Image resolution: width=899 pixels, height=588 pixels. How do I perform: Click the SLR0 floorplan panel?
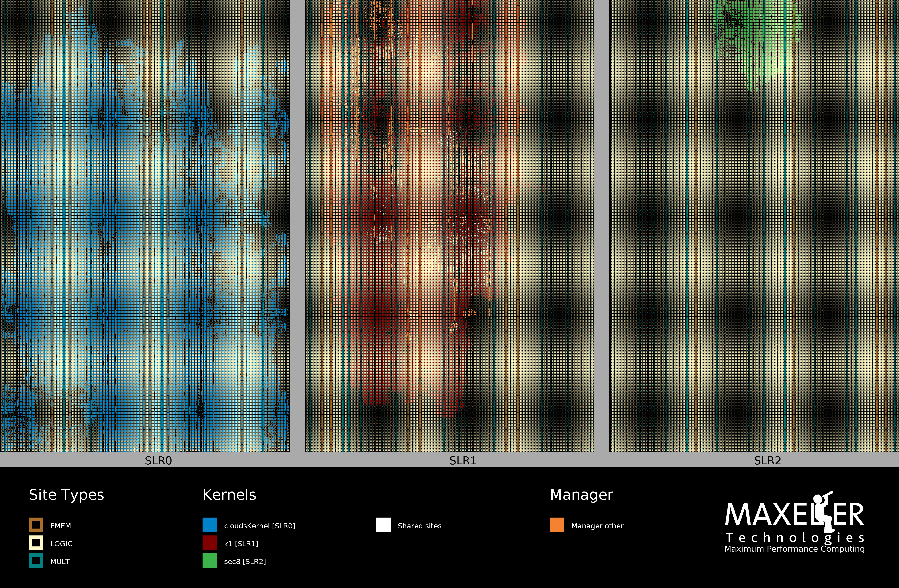click(x=145, y=226)
